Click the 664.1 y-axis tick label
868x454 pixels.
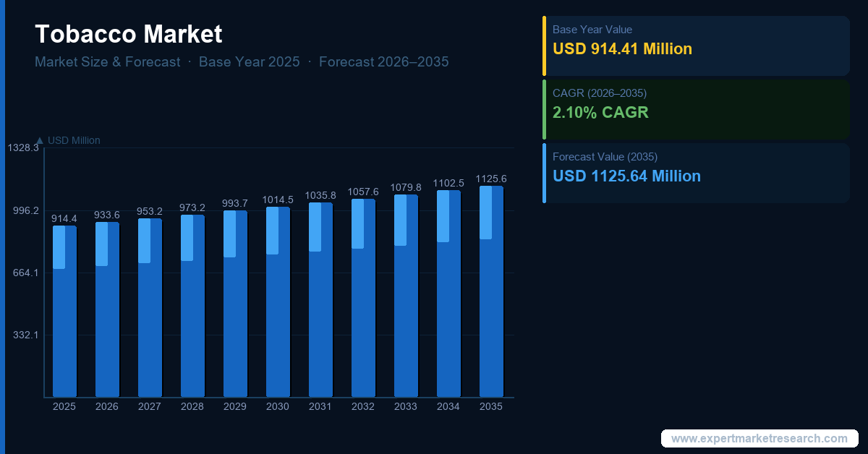coord(26,273)
